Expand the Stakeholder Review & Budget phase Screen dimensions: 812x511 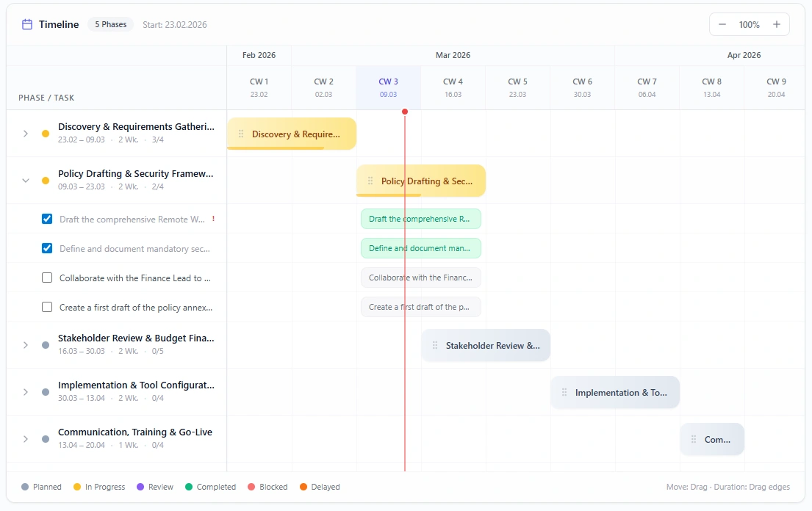click(x=26, y=344)
